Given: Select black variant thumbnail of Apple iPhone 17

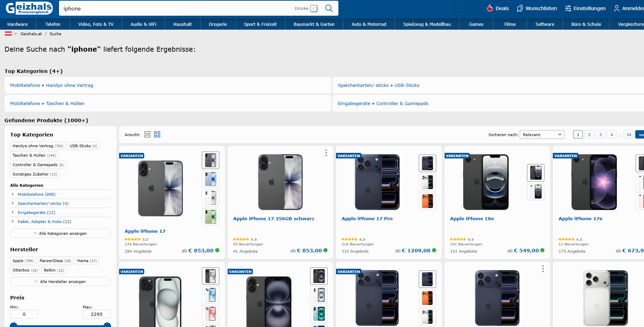Looking at the screenshot, I should click(x=211, y=160).
